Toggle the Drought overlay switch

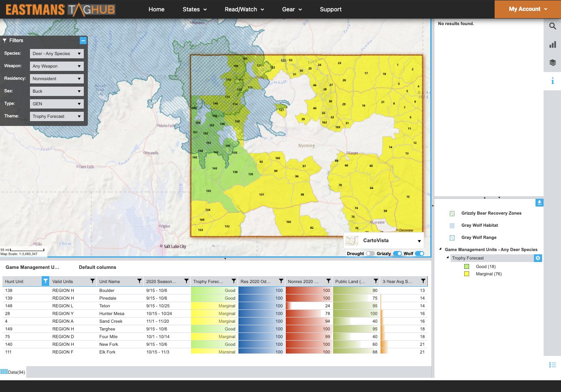coord(370,254)
